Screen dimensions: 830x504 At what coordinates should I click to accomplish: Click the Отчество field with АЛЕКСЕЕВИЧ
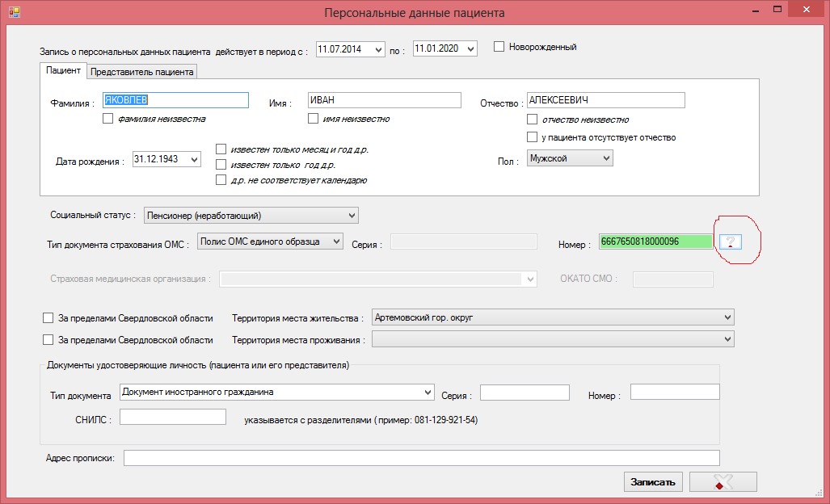pos(605,100)
